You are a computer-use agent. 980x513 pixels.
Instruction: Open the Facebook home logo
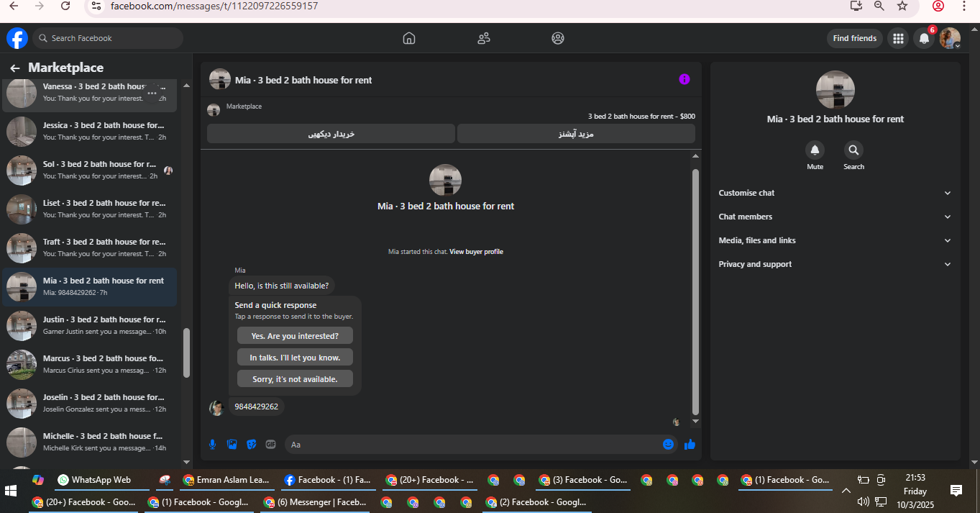pyautogui.click(x=17, y=38)
